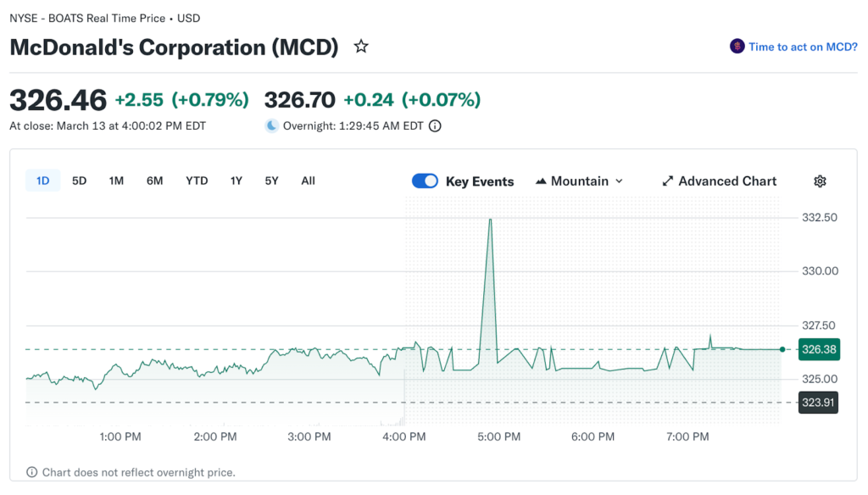868x495 pixels.
Task: Click the moon overnight session icon
Action: [271, 126]
